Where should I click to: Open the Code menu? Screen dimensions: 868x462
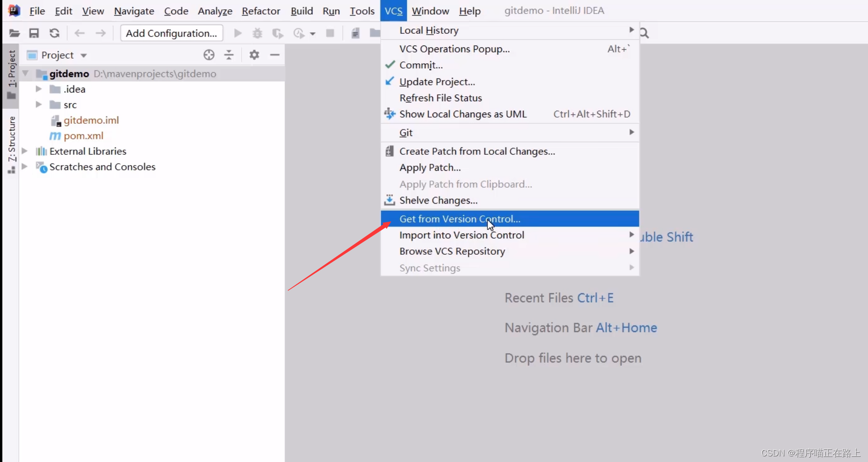[x=176, y=11]
